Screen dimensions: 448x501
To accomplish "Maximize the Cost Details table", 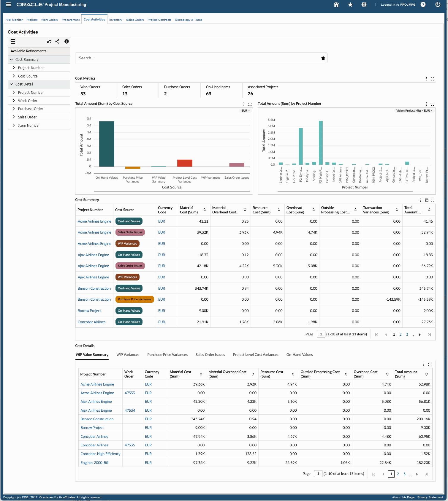I will pyautogui.click(x=430, y=364).
